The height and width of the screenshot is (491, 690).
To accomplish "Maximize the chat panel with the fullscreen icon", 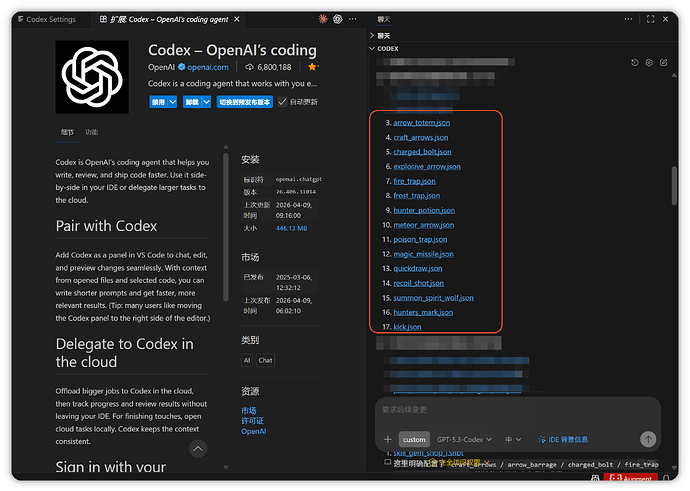I will pyautogui.click(x=650, y=19).
